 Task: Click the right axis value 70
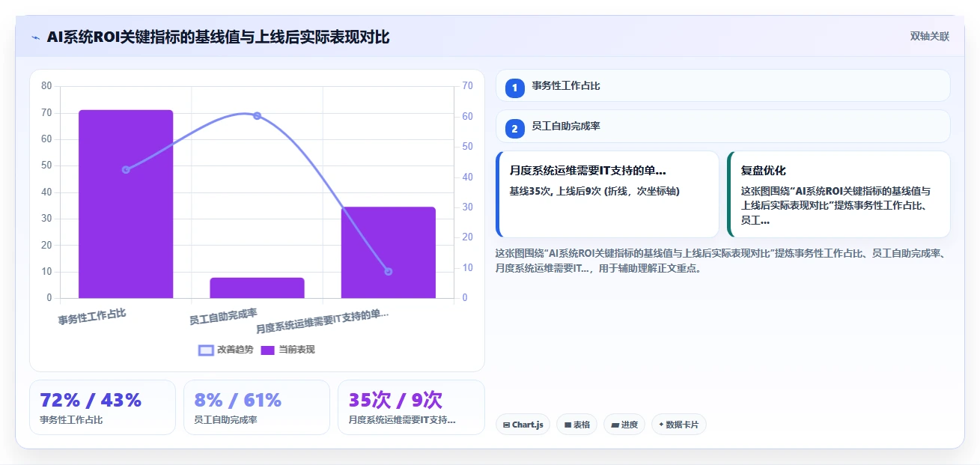[x=468, y=86]
